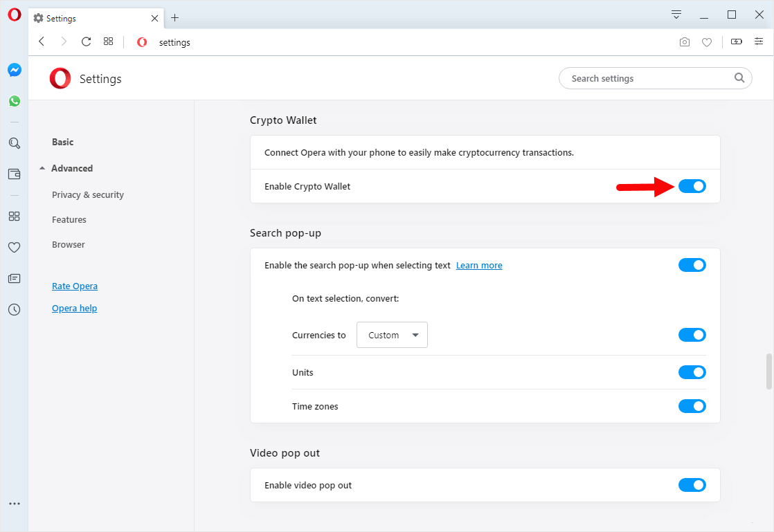Open Personal News in the sidebar

pos(15,279)
